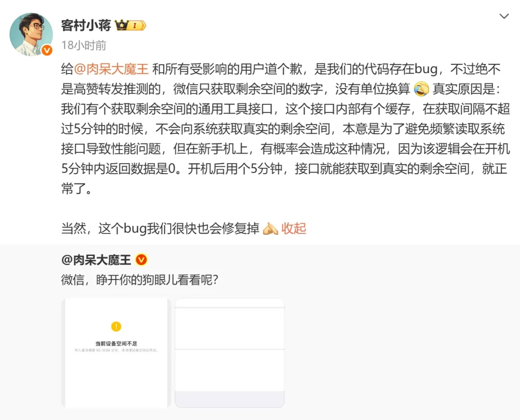Open the 客村小蒋 username profile link
This screenshot has width=520, height=420.
(x=86, y=25)
